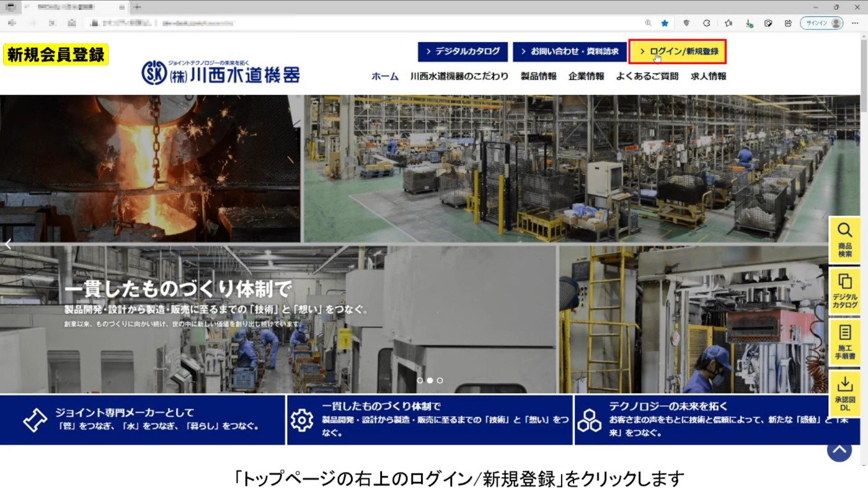Select the ホーム menu item
The height and width of the screenshot is (488, 868).
pyautogui.click(x=384, y=76)
